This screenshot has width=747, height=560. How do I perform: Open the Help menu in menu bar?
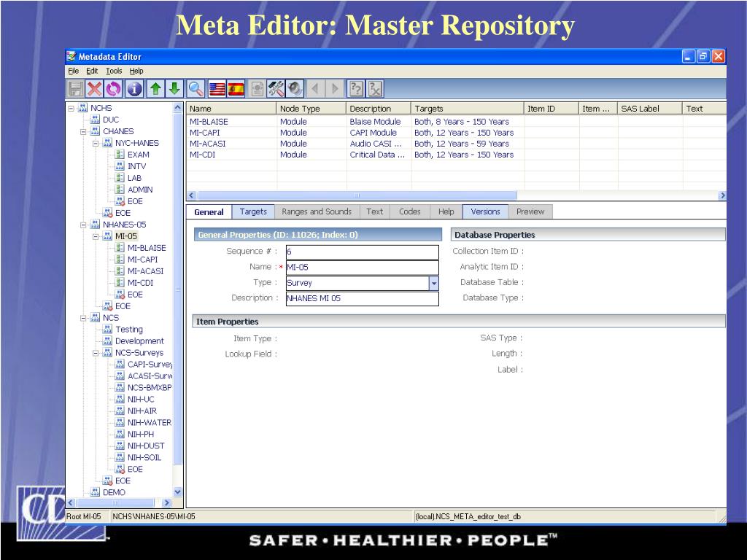pos(136,71)
